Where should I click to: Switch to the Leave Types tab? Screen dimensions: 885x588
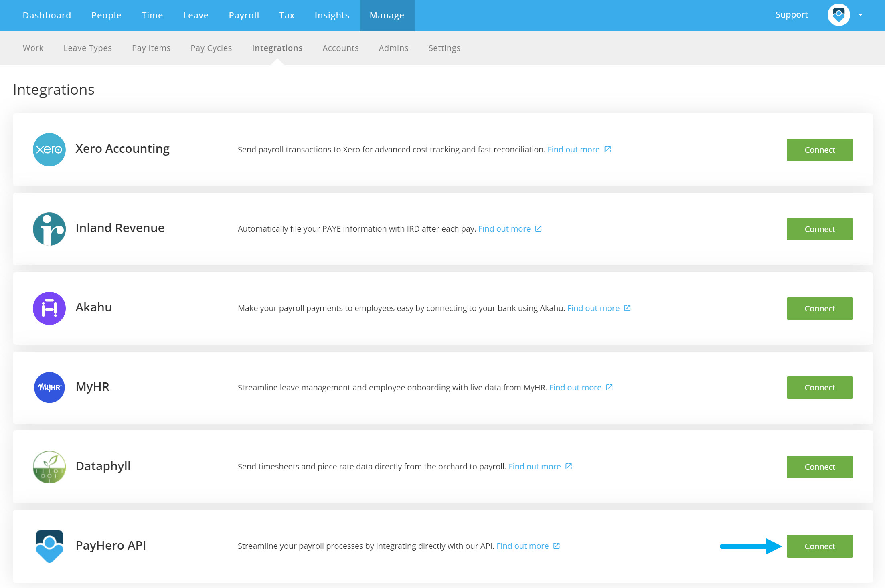tap(87, 48)
